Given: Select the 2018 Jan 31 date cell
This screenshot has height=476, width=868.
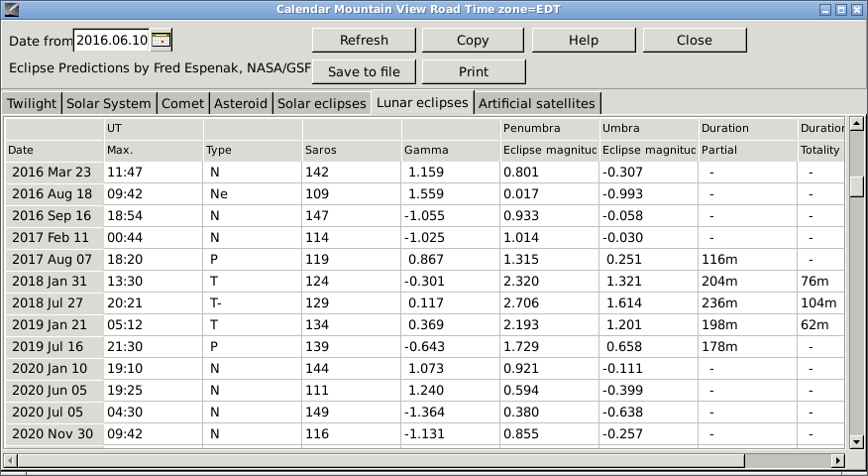Looking at the screenshot, I should click(x=54, y=282).
